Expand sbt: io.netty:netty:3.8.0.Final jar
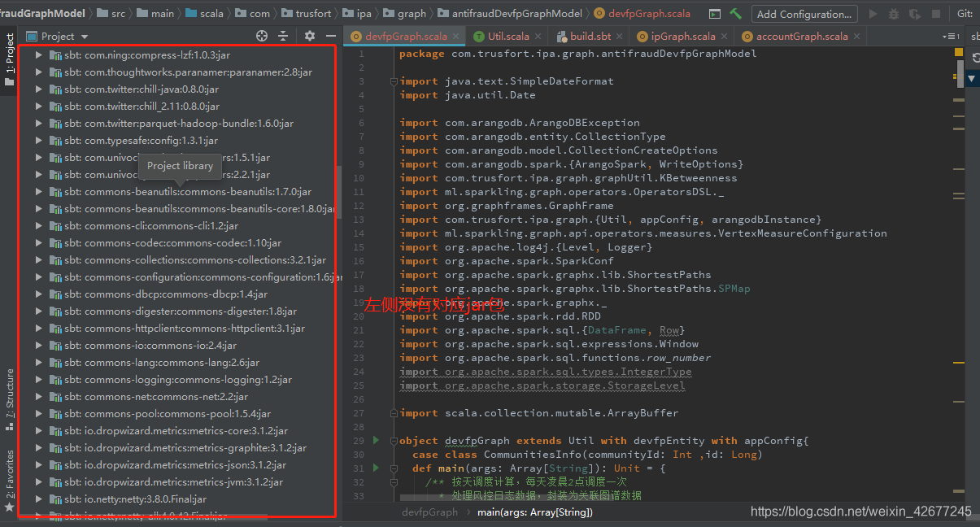Viewport: 980px width, 527px height. coord(37,499)
